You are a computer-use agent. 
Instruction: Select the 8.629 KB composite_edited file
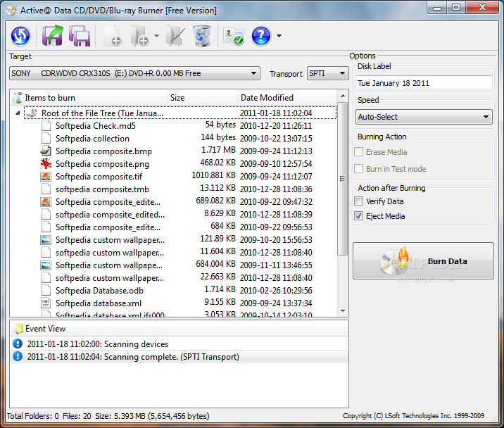coord(110,215)
